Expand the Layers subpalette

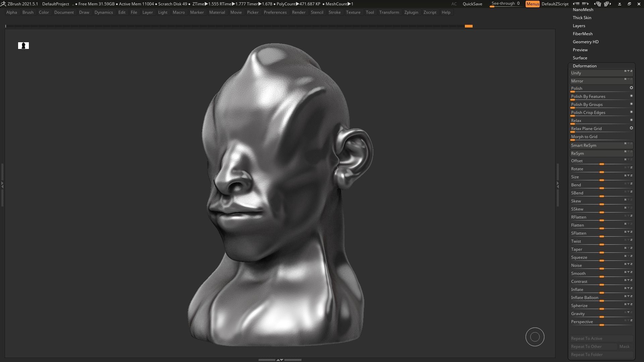pyautogui.click(x=579, y=25)
